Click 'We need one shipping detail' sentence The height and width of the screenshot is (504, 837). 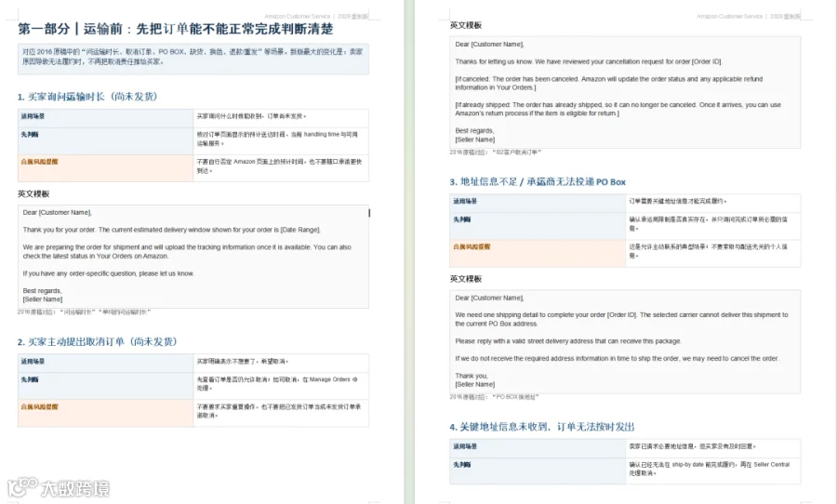pos(622,319)
